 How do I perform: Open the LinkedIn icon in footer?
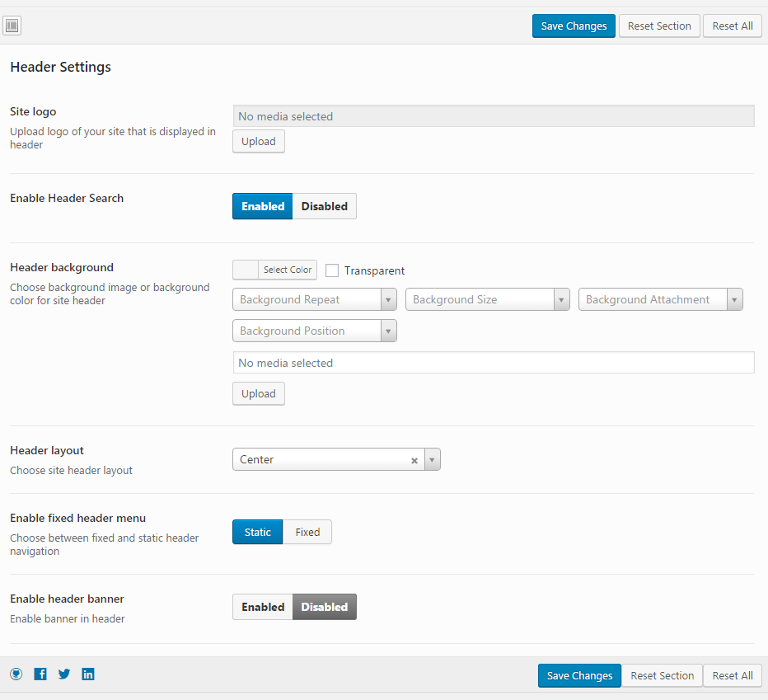point(88,674)
